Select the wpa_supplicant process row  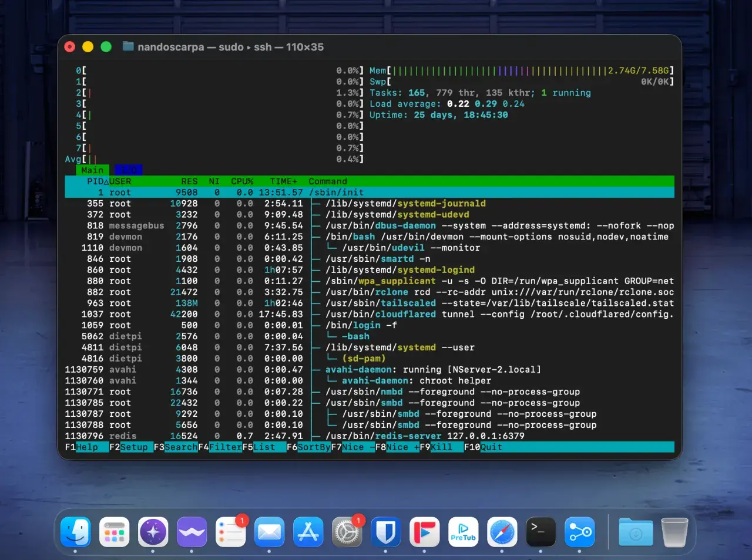(x=370, y=281)
